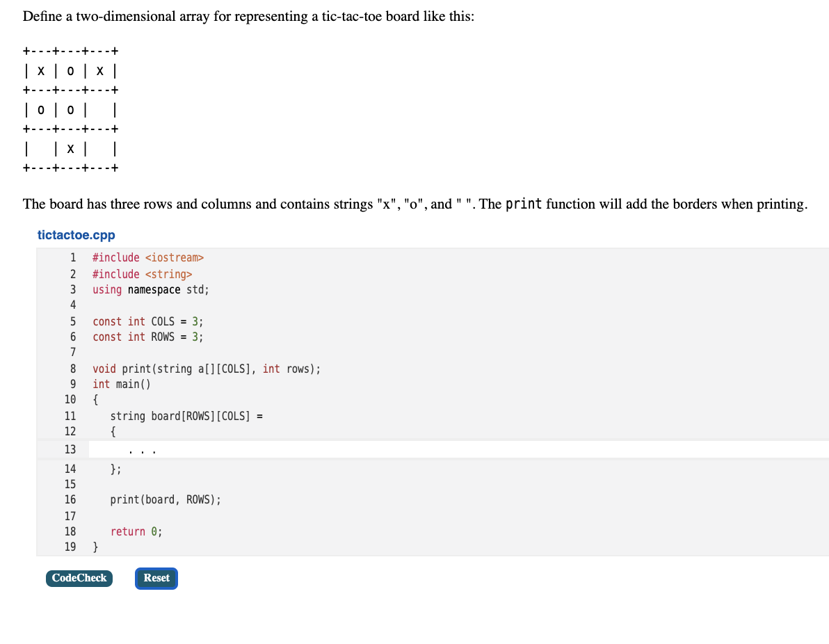The image size is (829, 644).
Task: Click the editable code area on line 13
Action: [278, 449]
